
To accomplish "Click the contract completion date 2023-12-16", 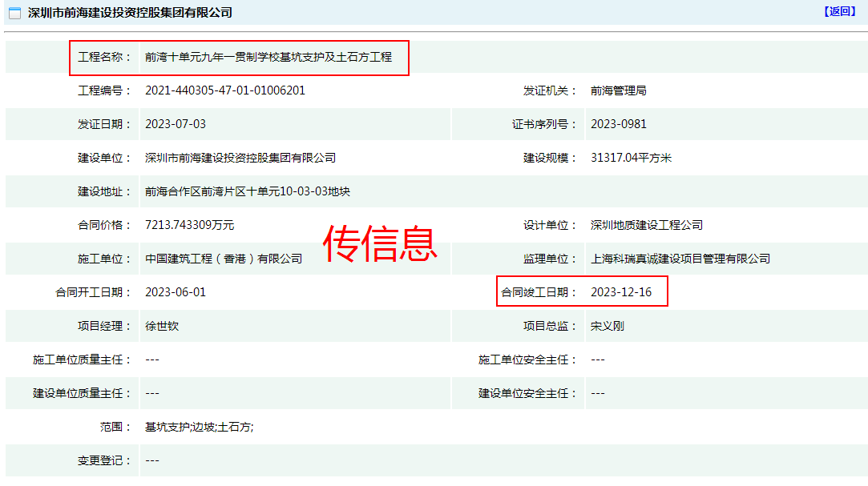I will pos(621,292).
